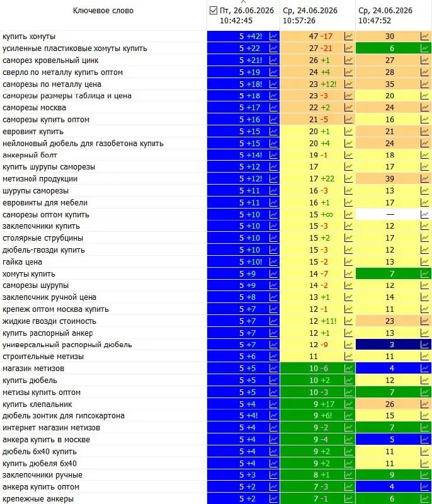Open chart icon next to 5 +17 for саморезы москва
The height and width of the screenshot is (504, 432).
273,107
